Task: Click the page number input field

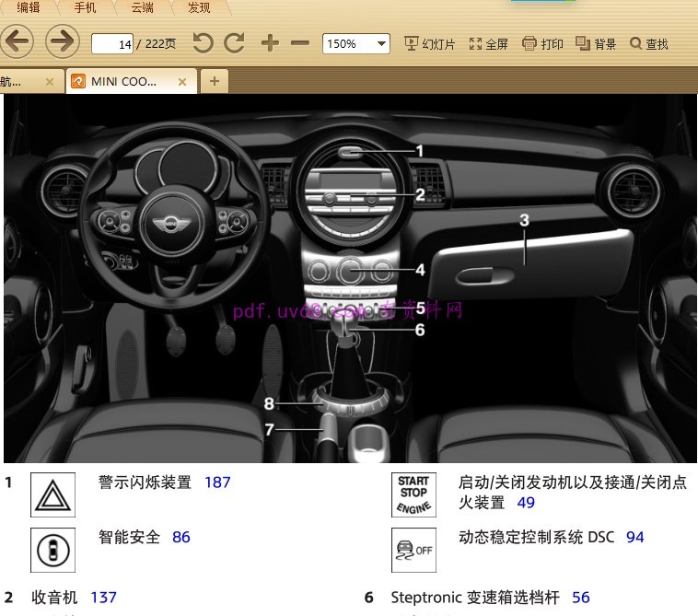Action: (112, 43)
